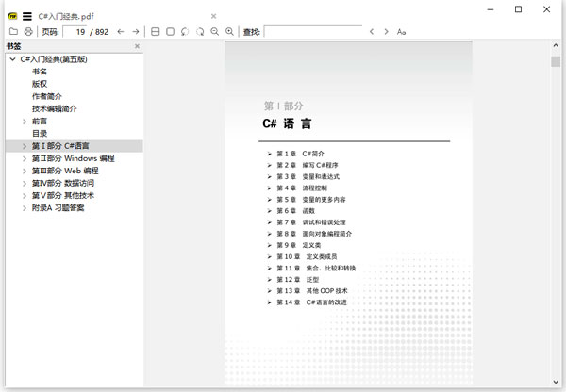Expand the 前言 bookmark
The image size is (566, 392).
tap(25, 122)
